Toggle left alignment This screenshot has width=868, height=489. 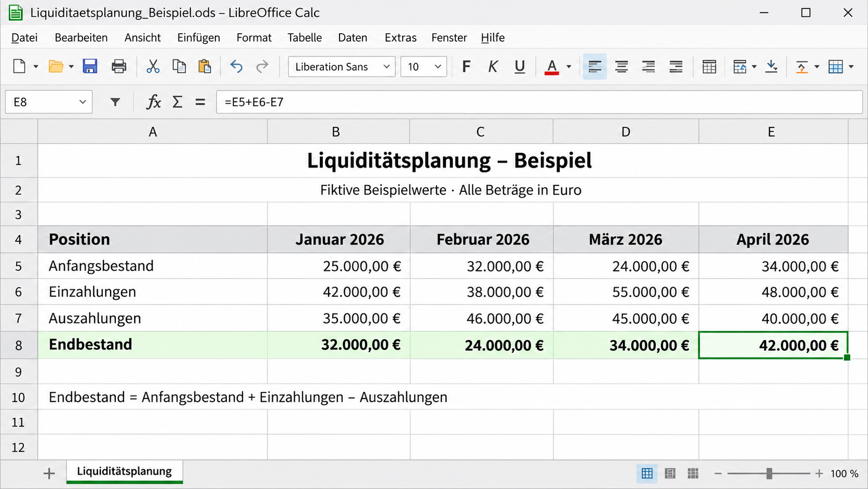pos(595,67)
